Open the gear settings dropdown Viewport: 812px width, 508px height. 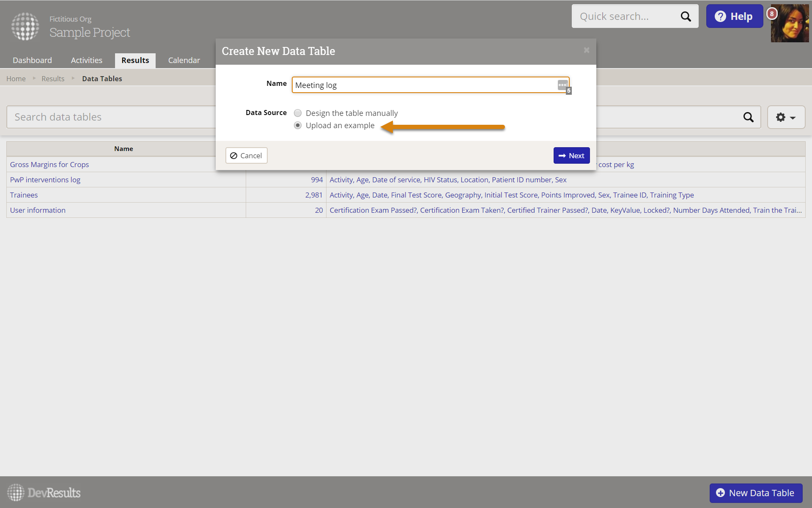tap(786, 117)
